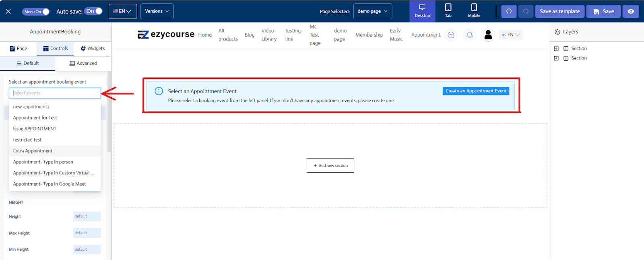
Task: Choose 'Appointment for Test' option
Action: [55, 118]
